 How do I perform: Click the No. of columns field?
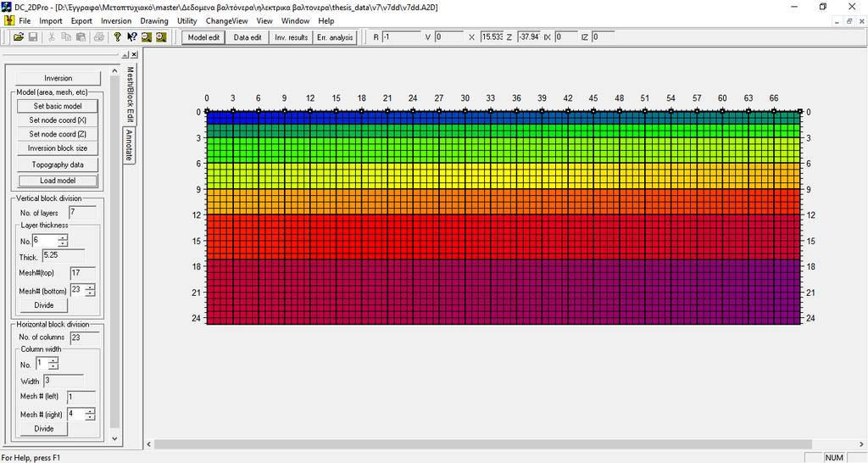[85, 337]
